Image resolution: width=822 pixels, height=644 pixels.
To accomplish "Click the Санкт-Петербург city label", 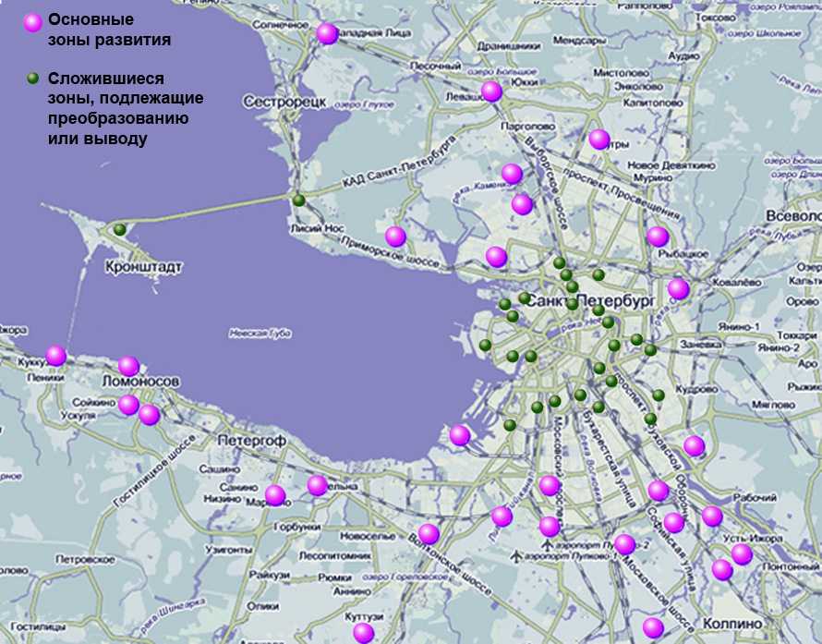I will coord(590,301).
